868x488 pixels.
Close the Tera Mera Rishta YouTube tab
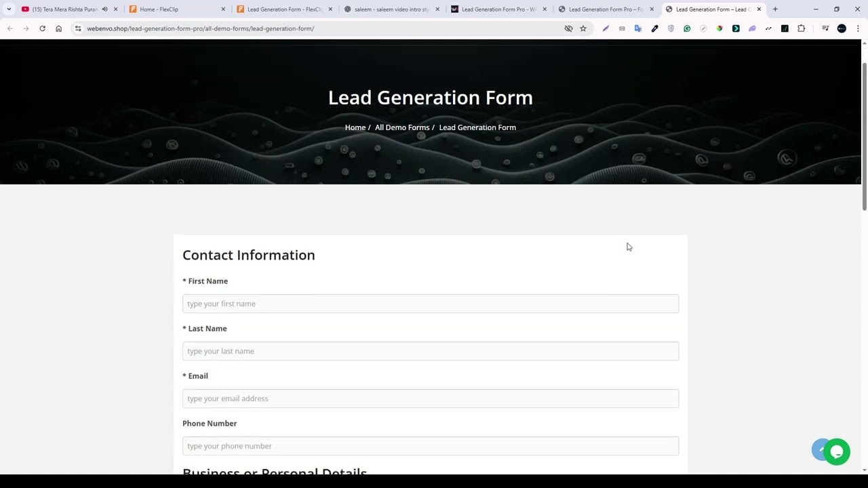(x=115, y=9)
